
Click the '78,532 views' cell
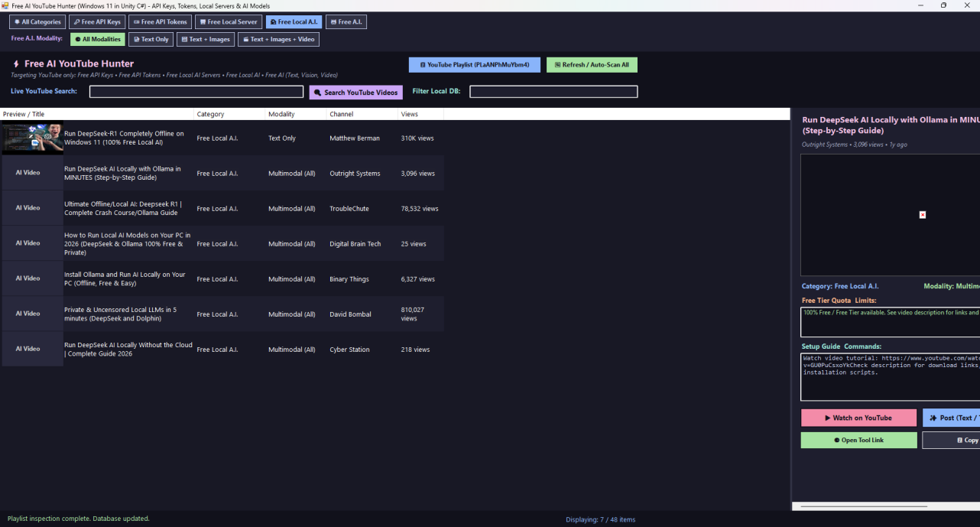(x=420, y=209)
